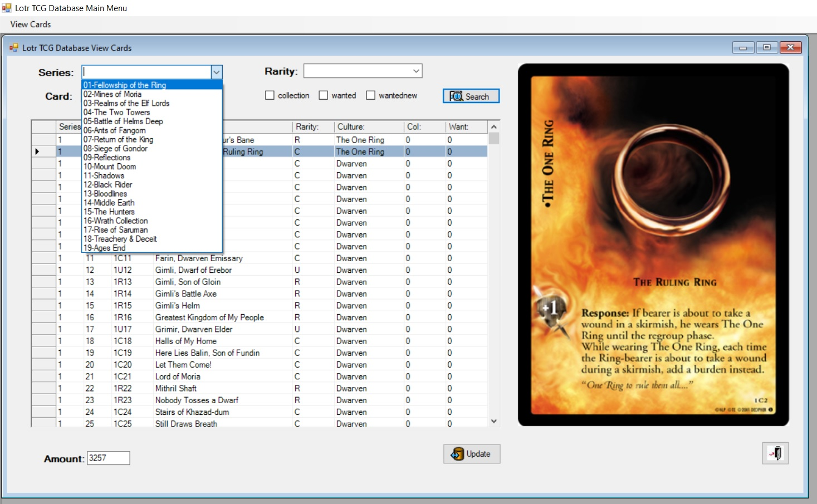Select the Gimli, Son of Gloin row
Image resolution: width=817 pixels, height=504 pixels.
pos(223,282)
